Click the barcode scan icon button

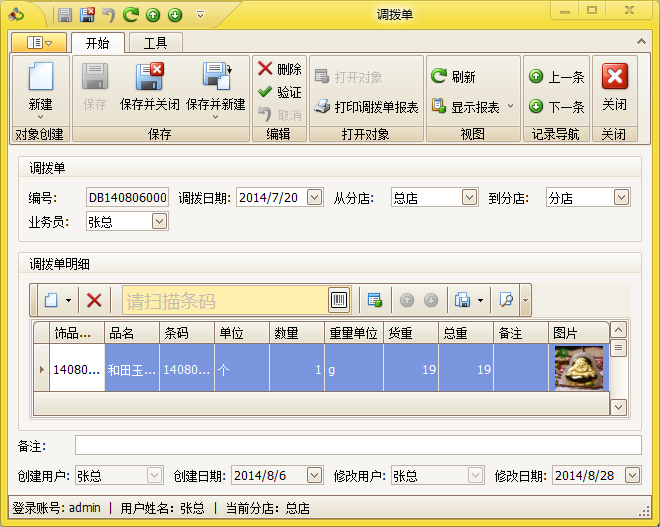coord(339,300)
